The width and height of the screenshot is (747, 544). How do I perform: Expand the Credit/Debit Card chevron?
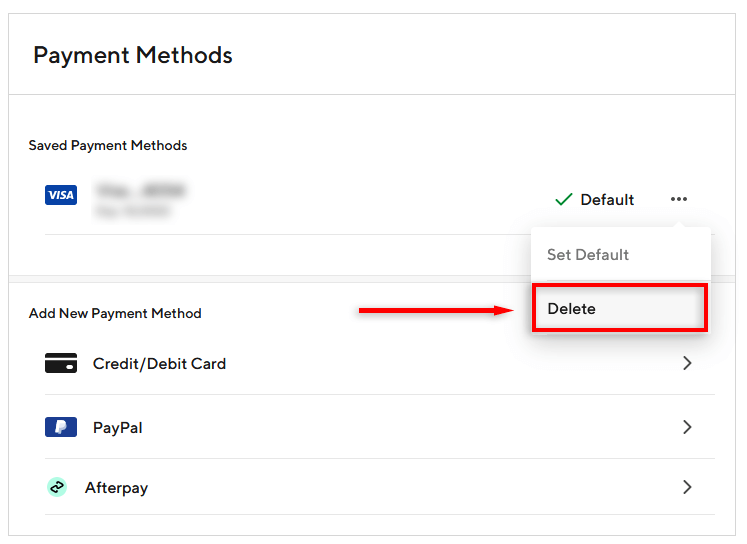click(x=687, y=363)
